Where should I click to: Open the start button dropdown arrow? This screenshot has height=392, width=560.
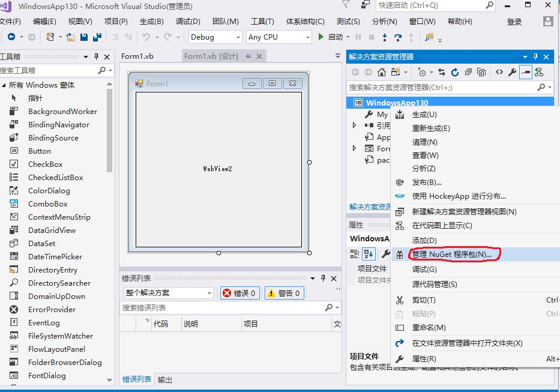tap(348, 37)
